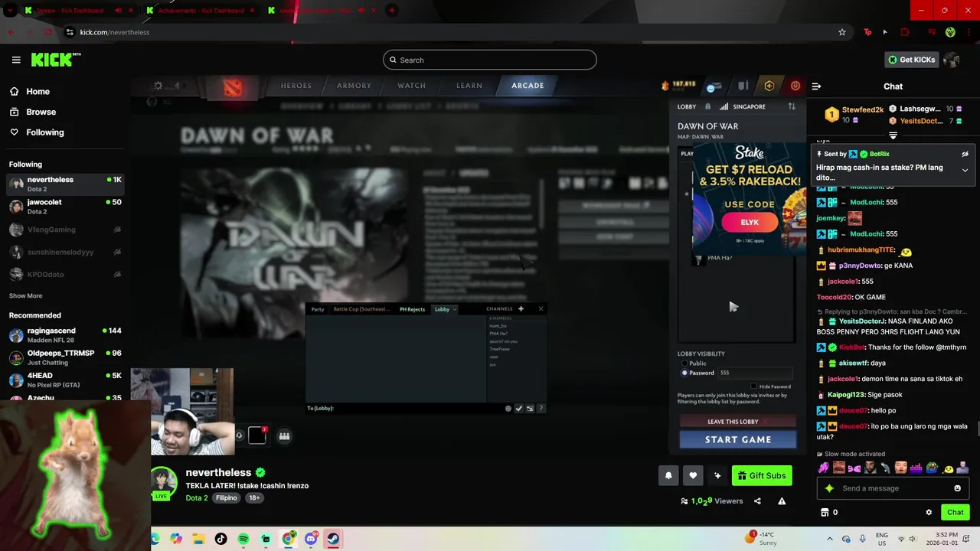This screenshot has width=980, height=551.
Task: Select the HEROES tab in Dota
Action: (x=296, y=86)
